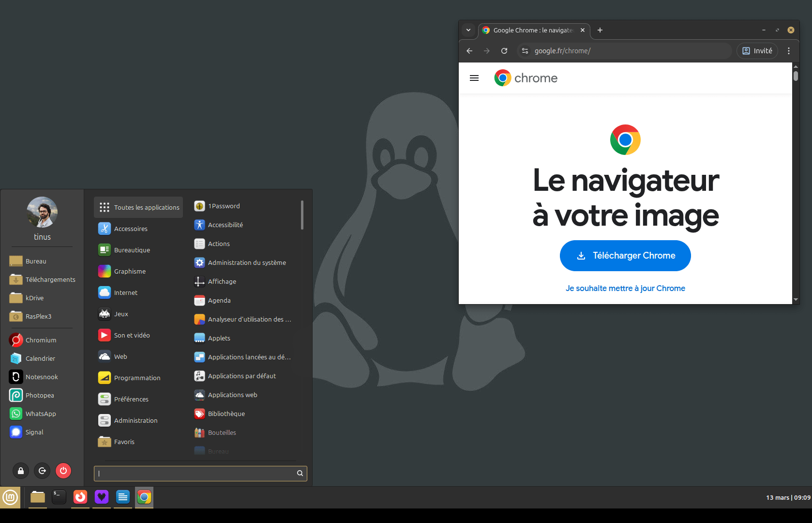Open a new Chrome tab

[600, 30]
